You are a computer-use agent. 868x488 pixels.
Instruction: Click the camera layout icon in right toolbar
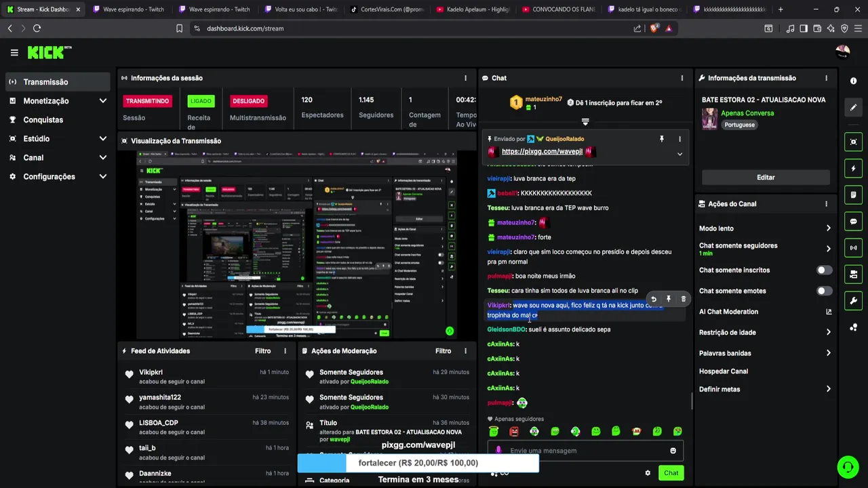(853, 274)
